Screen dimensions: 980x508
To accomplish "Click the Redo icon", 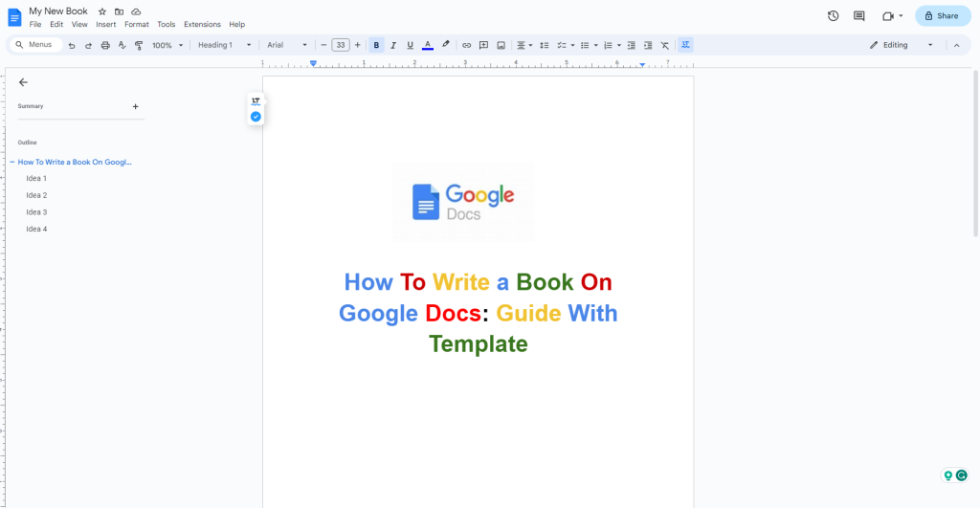I will click(x=88, y=45).
